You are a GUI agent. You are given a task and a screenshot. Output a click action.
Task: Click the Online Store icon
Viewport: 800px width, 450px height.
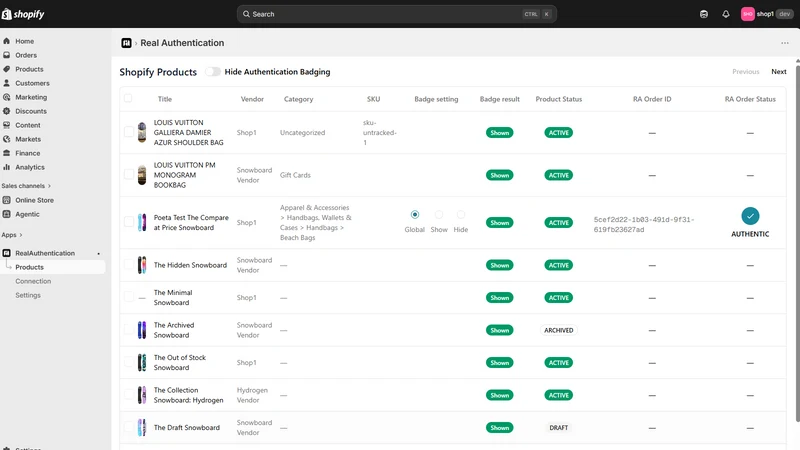coord(7,200)
